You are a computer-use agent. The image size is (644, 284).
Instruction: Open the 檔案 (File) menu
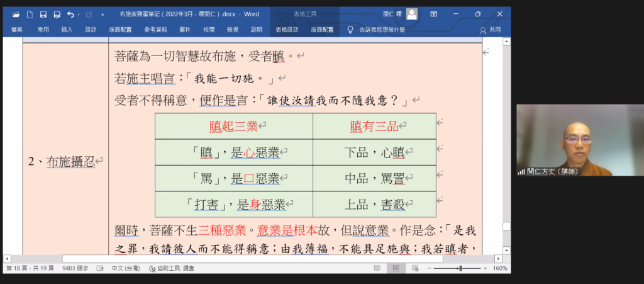tap(17, 30)
